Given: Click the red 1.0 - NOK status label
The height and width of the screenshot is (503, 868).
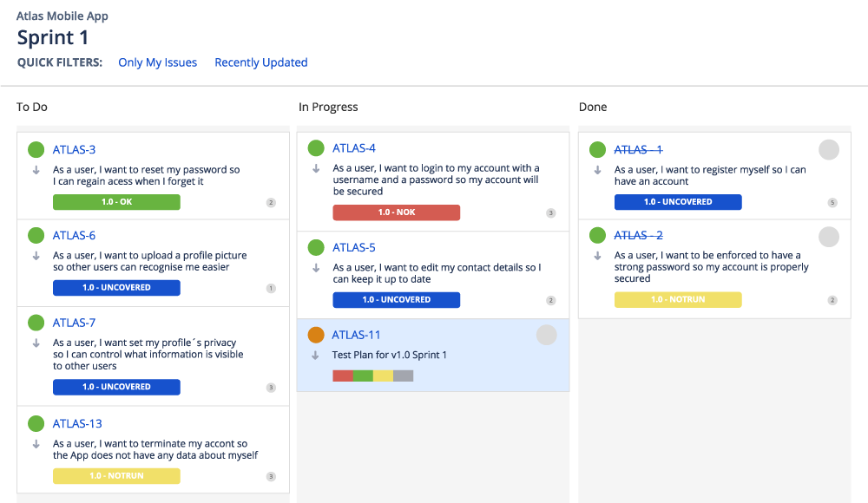Looking at the screenshot, I should point(396,212).
